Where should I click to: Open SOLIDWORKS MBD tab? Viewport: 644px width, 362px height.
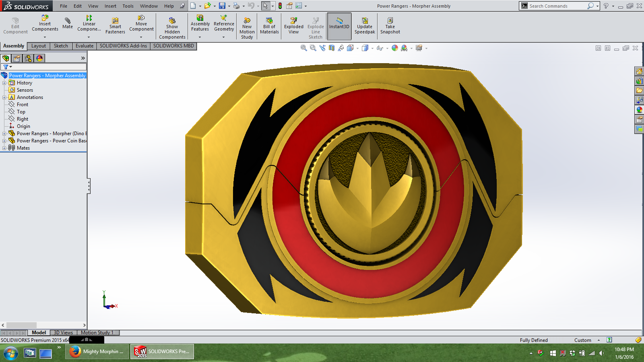(x=173, y=46)
